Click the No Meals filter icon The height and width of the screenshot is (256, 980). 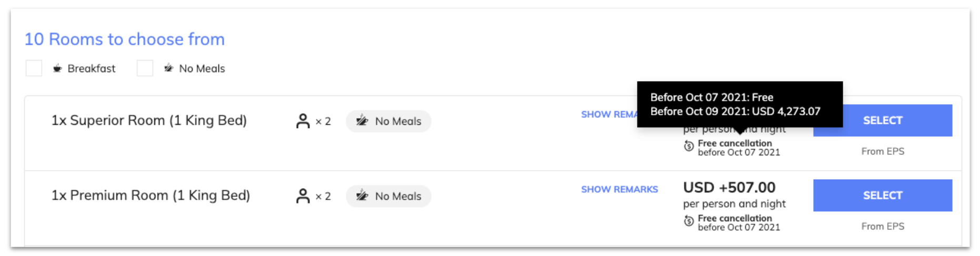pos(168,68)
